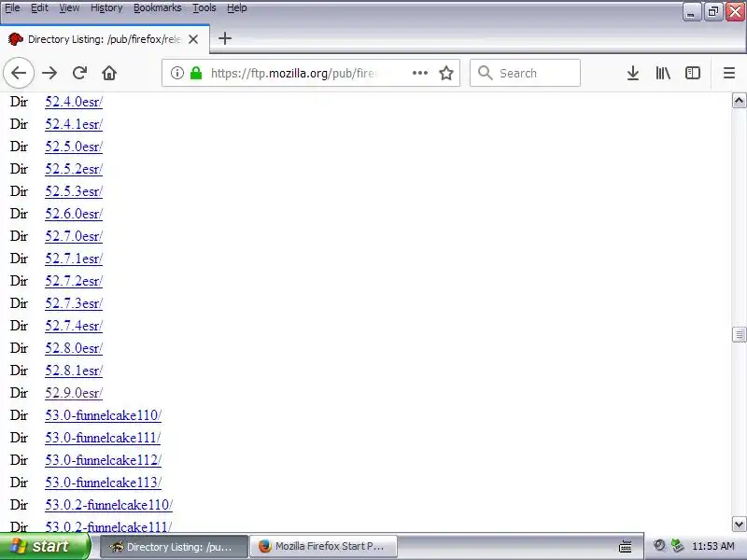The width and height of the screenshot is (747, 560).
Task: Bookmark this page with the star
Action: point(446,73)
